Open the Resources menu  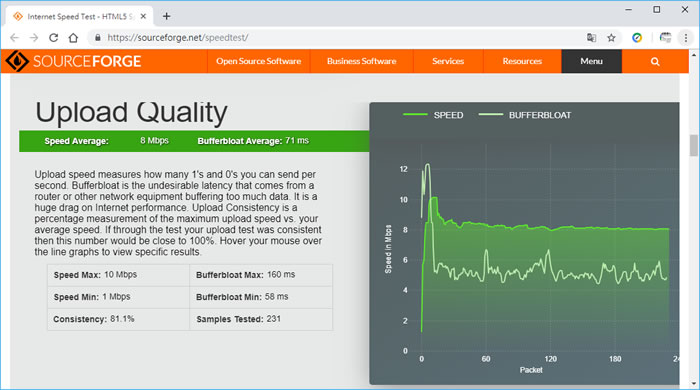(522, 61)
